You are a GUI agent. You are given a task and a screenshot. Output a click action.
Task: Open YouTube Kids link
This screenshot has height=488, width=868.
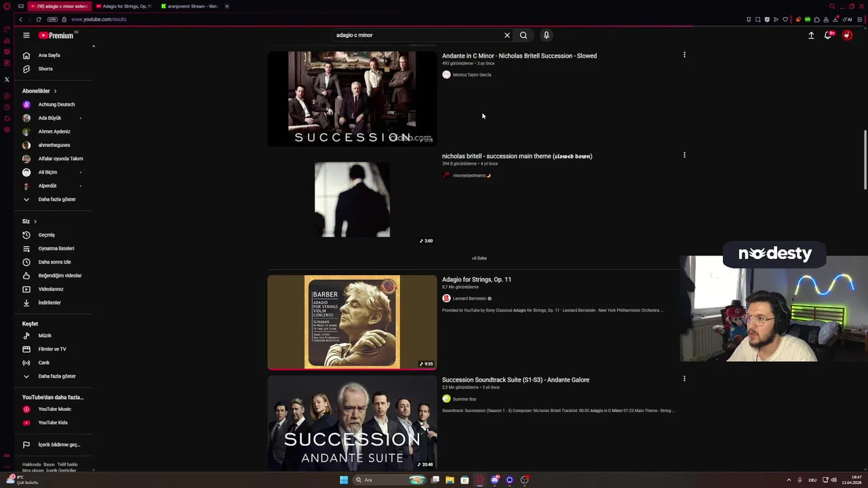pos(54,422)
